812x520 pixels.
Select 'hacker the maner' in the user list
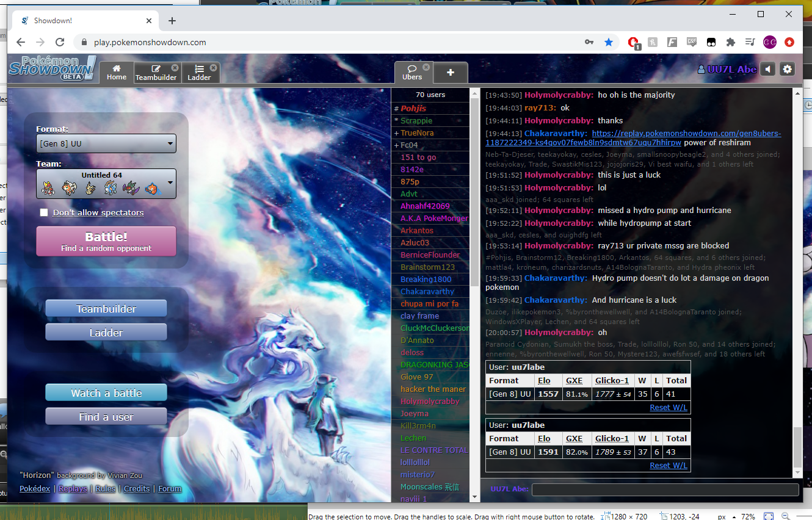431,389
